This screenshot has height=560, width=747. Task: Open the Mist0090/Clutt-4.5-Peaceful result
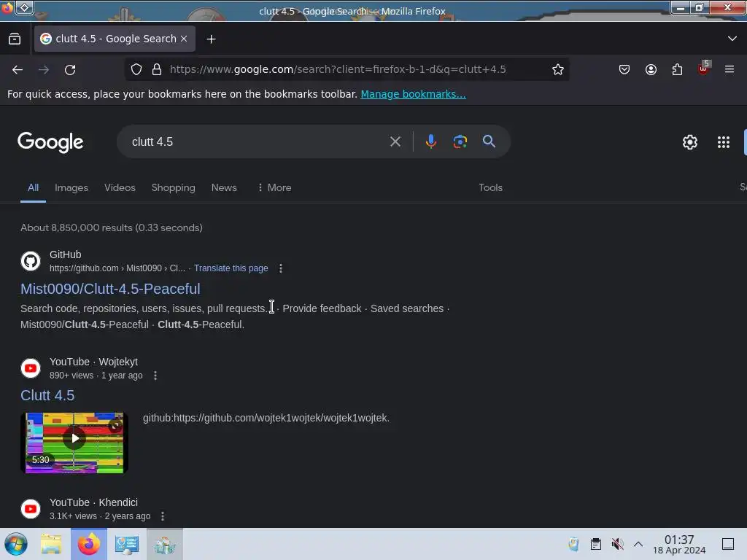(111, 289)
